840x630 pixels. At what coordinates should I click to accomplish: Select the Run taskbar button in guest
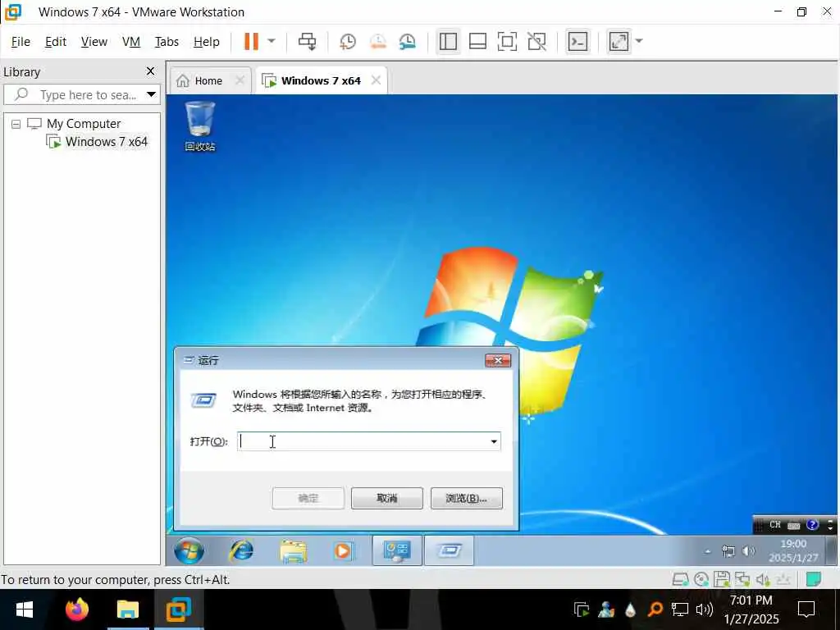click(449, 550)
